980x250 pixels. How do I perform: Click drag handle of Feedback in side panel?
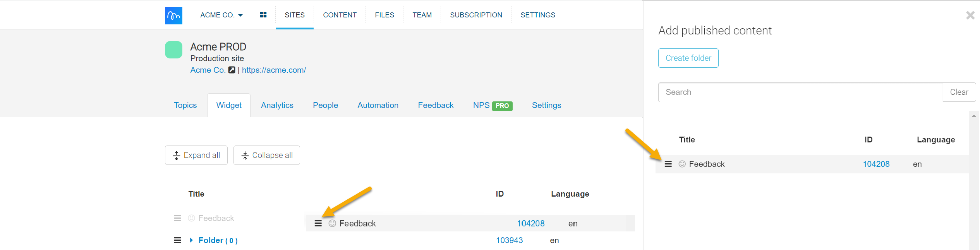click(x=668, y=164)
